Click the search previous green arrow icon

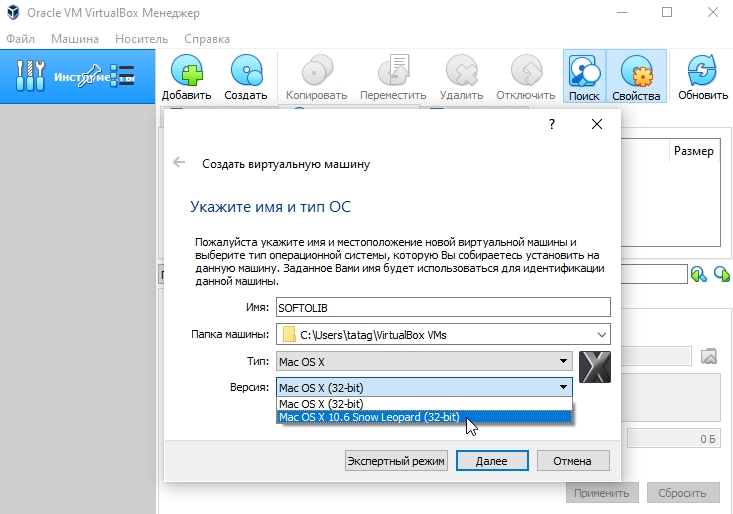coord(699,274)
